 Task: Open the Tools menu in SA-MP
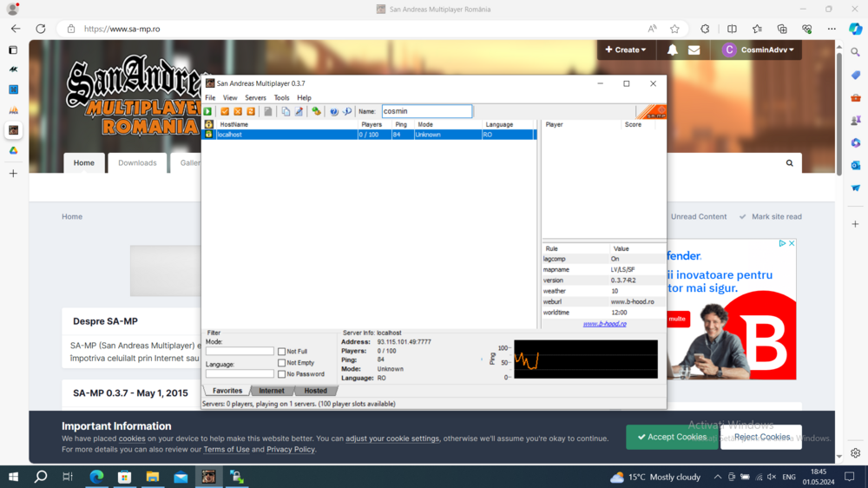point(281,97)
